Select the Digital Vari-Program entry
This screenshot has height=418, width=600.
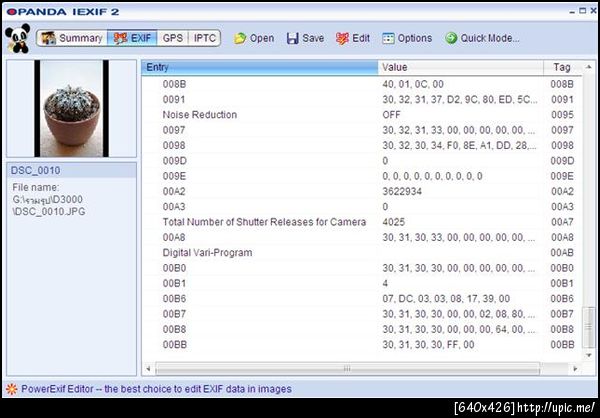coord(208,253)
